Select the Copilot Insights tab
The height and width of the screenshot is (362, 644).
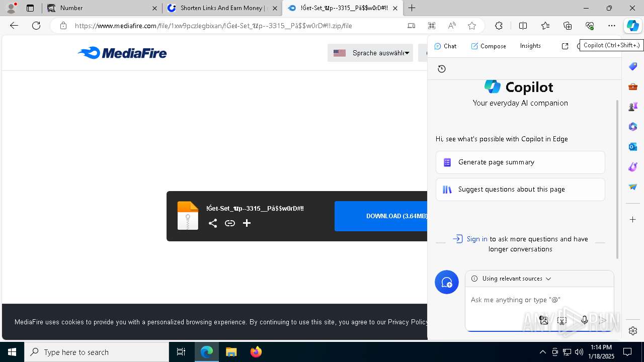pos(530,46)
